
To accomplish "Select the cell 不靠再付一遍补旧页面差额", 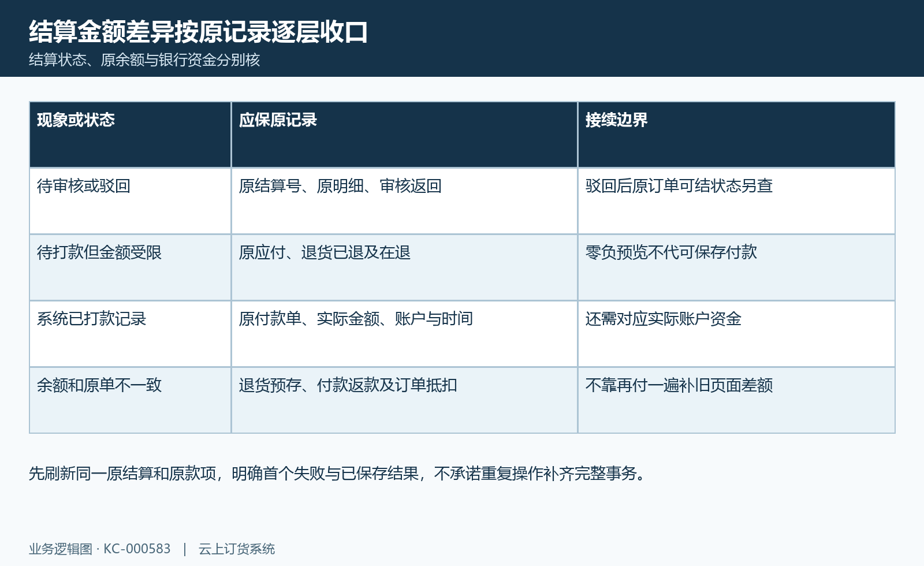I will [x=736, y=400].
